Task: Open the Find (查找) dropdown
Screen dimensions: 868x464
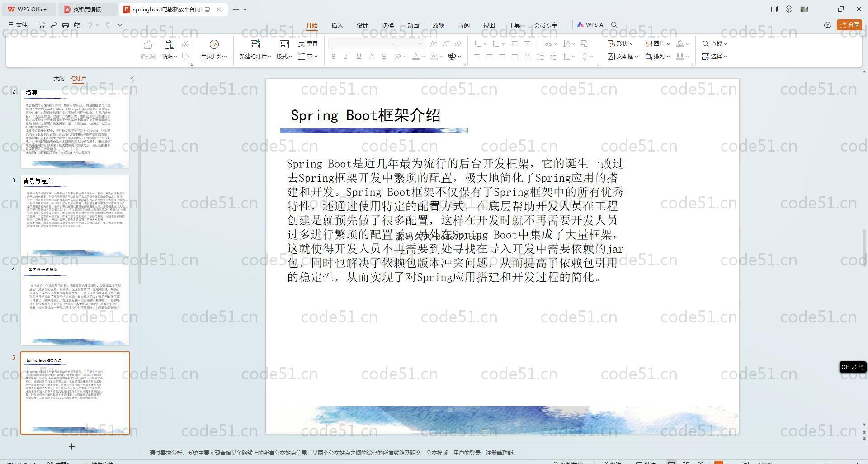Action: point(715,44)
